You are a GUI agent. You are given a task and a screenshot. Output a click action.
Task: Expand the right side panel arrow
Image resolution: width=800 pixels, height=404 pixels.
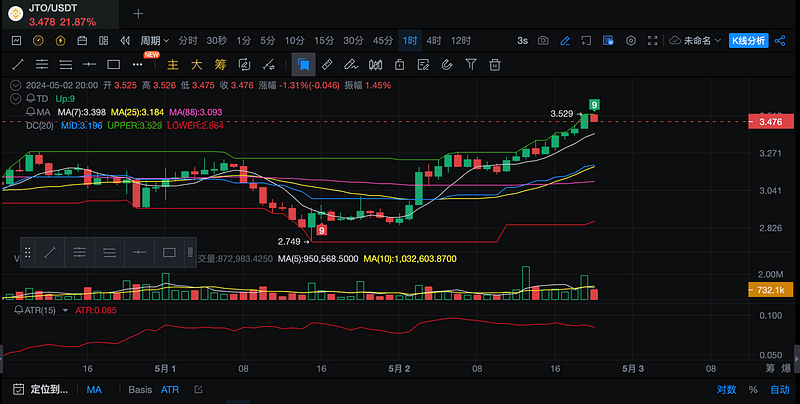pyautogui.click(x=796, y=359)
